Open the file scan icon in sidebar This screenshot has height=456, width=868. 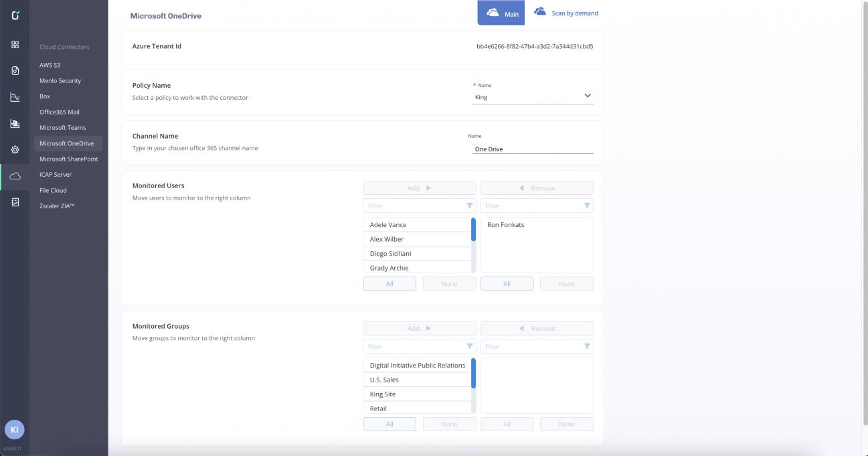15,70
